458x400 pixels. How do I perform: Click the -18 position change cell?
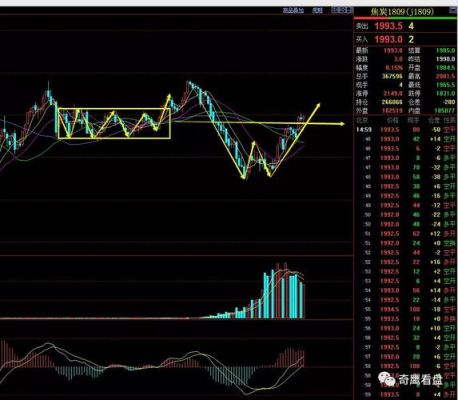coord(436,309)
